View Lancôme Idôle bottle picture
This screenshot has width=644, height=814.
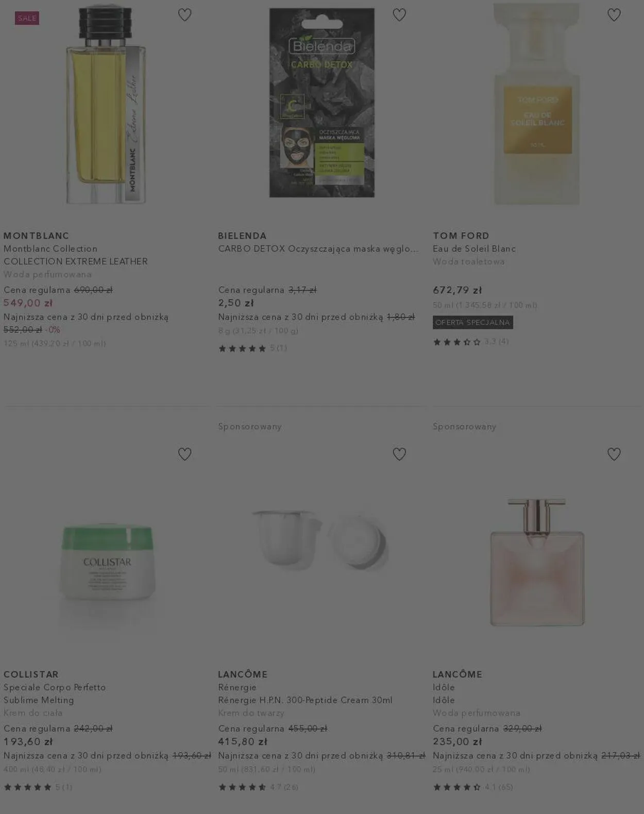537,562
